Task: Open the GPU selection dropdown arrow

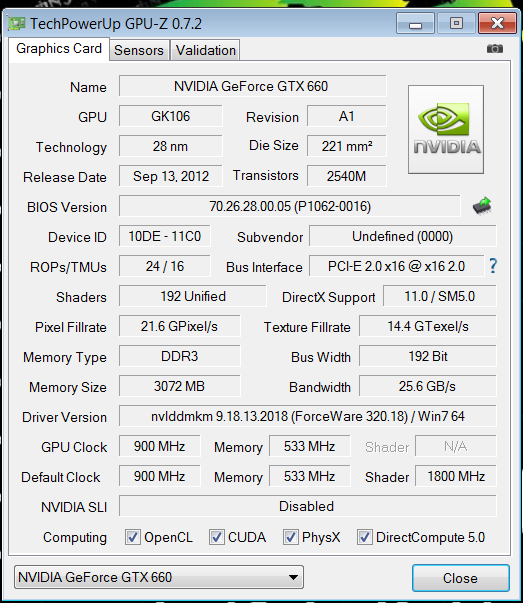Action: tap(293, 577)
